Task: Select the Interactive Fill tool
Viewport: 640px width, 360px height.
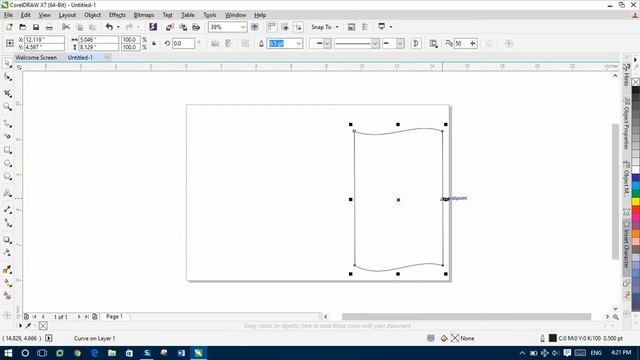Action: [x=7, y=283]
